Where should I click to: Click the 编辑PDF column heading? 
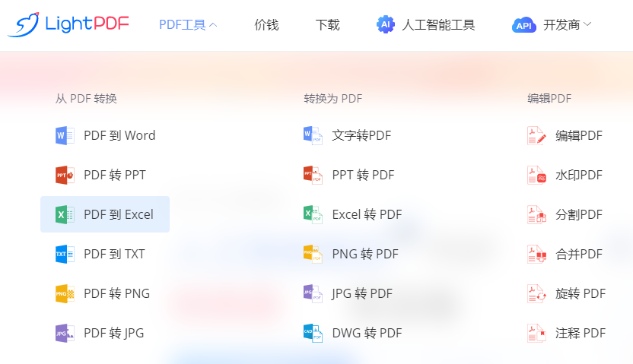[549, 98]
